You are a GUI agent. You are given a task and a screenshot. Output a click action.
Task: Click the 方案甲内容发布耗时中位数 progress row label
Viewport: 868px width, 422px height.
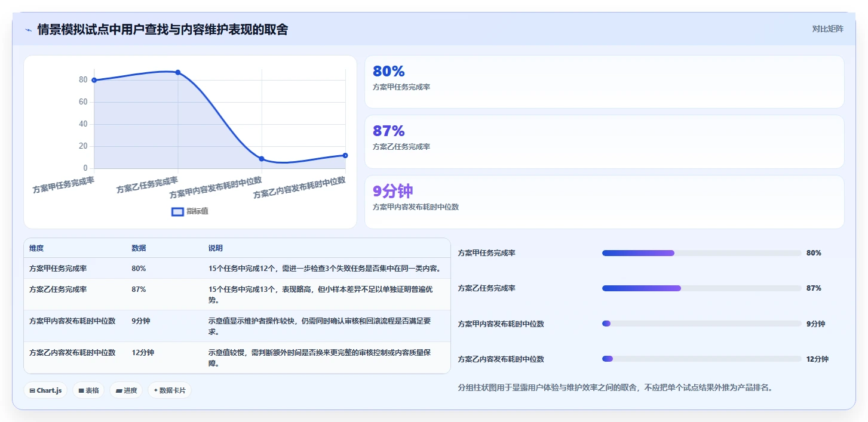pyautogui.click(x=501, y=324)
